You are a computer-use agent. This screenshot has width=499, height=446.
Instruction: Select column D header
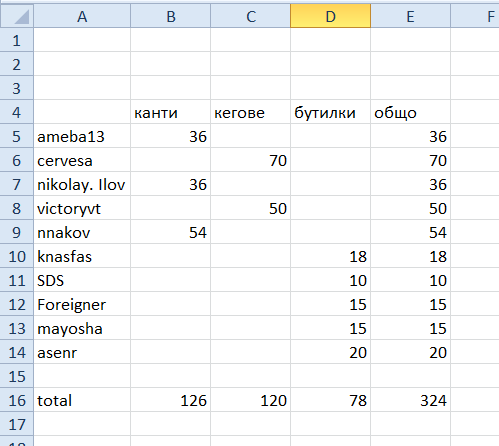tap(330, 16)
